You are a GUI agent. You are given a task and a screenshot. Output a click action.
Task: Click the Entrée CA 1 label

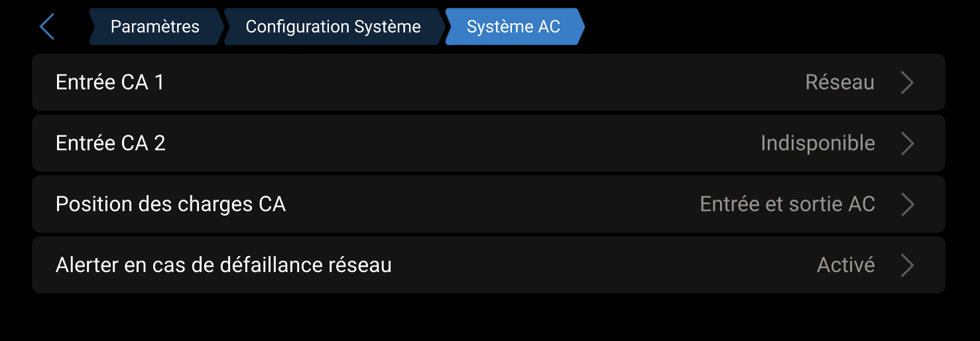point(110,82)
